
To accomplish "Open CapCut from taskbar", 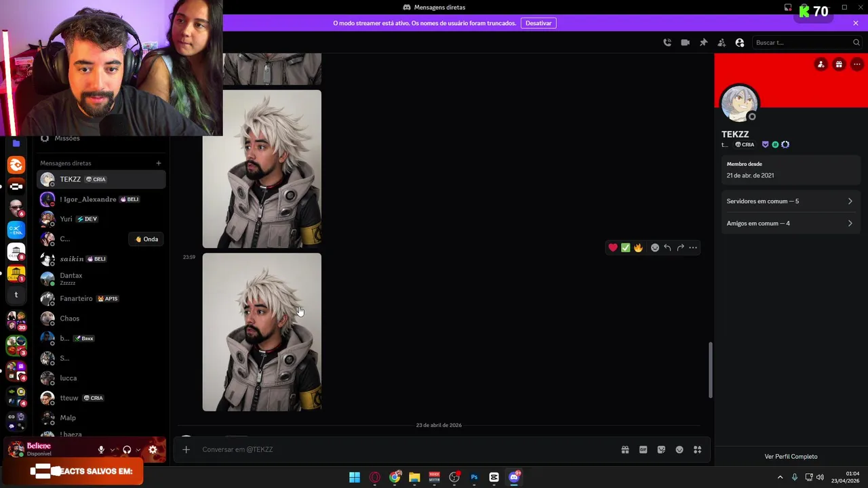I will coord(494,477).
